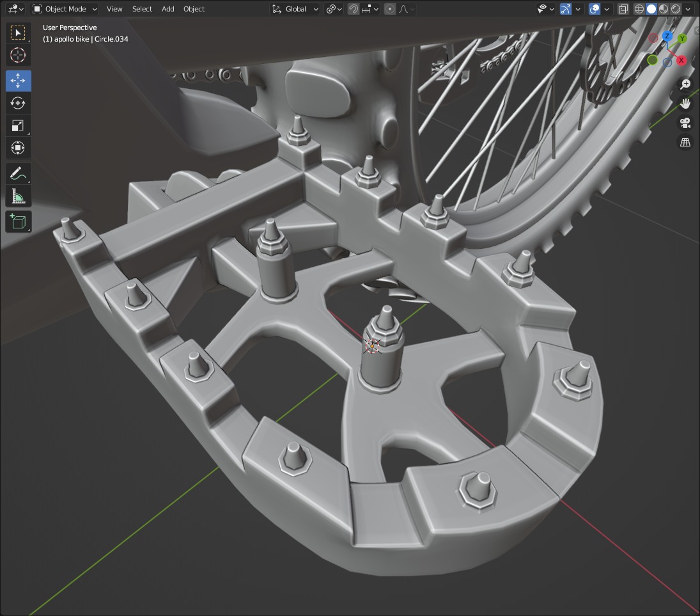700x616 pixels.
Task: Switch to the Scale tool
Action: pyautogui.click(x=18, y=126)
